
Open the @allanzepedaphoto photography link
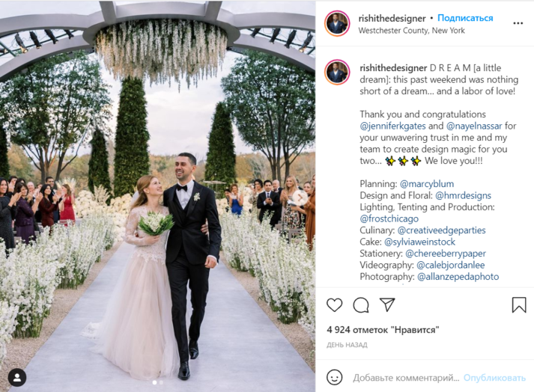(x=458, y=277)
